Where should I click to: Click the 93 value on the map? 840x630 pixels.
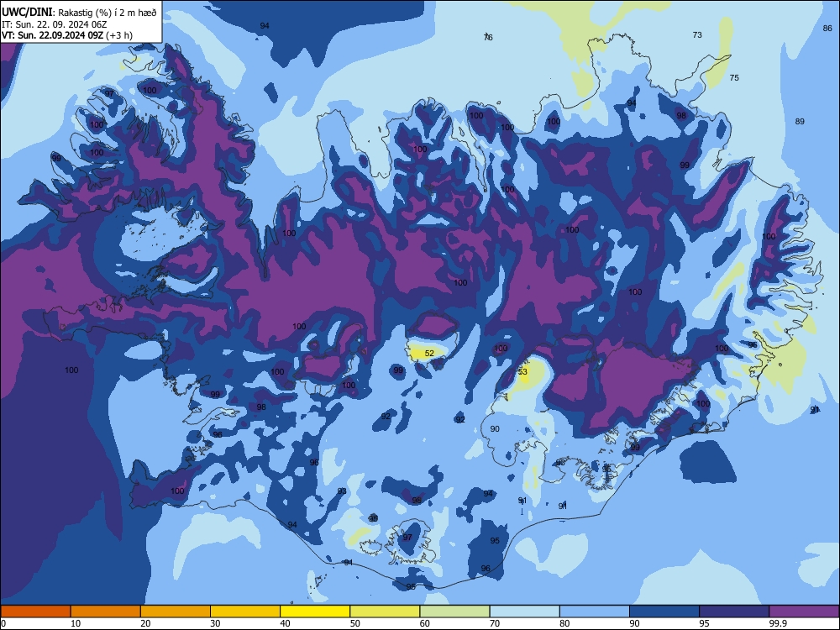tap(342, 491)
